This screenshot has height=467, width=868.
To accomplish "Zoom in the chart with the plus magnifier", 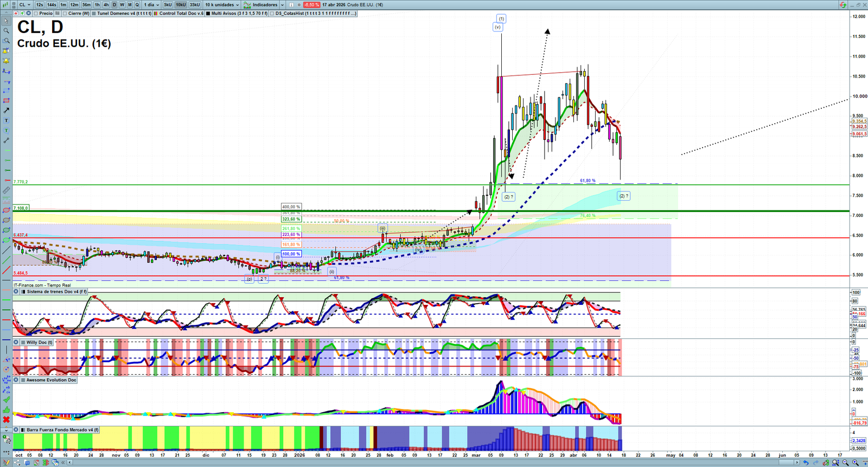I will (x=856, y=463).
